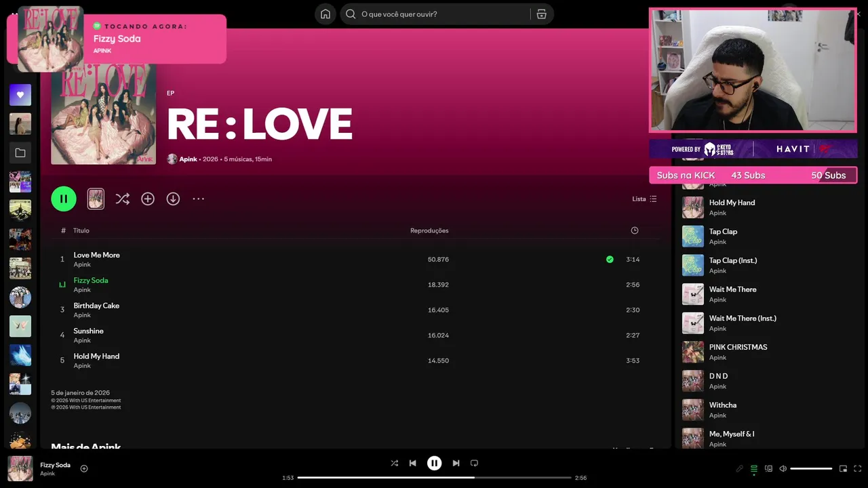Open Apink artist link in the player bar
This screenshot has width=868, height=488.
coord(47,473)
